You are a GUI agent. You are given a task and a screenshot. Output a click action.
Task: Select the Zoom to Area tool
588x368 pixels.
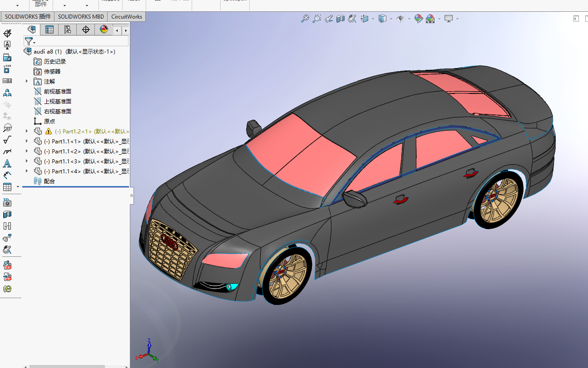pos(317,19)
